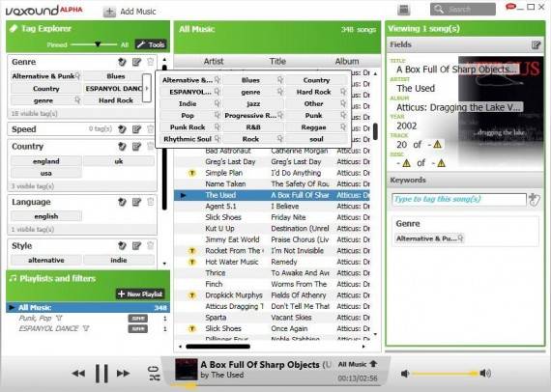Screen dimensions: 551x392
Task: Click the shuffle/repeat icon in player bar
Action: click(x=155, y=373)
